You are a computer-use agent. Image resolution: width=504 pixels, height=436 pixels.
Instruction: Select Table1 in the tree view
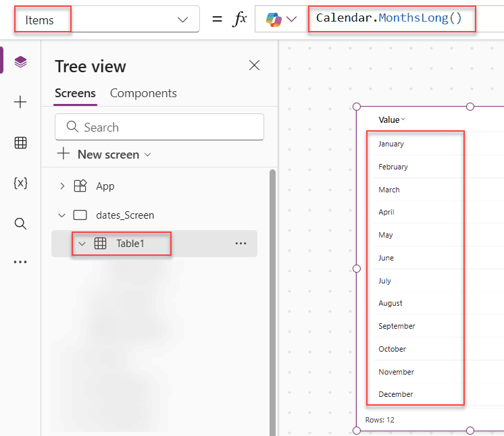click(130, 244)
